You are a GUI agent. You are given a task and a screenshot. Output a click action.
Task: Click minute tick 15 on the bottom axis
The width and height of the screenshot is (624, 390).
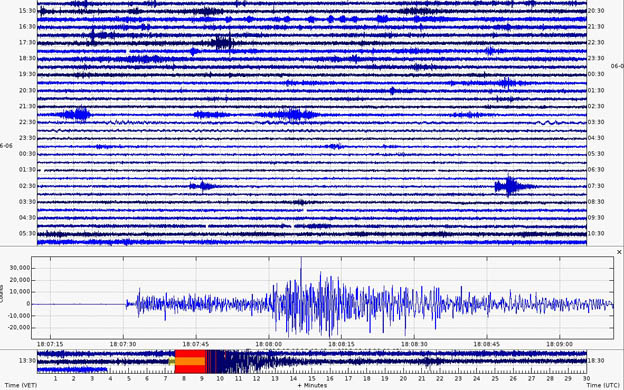coord(312,378)
